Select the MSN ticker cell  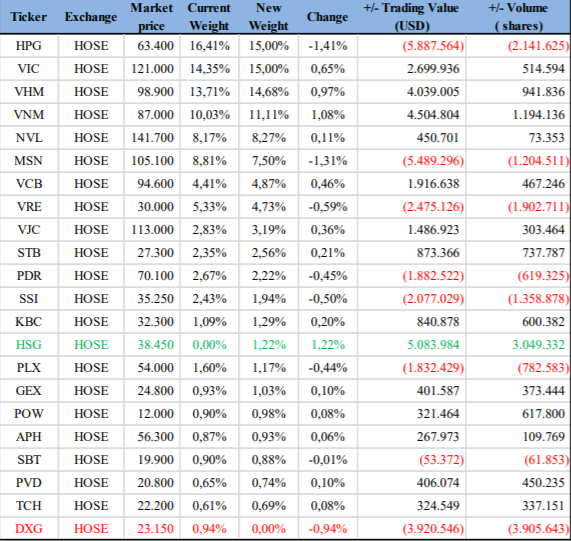[x=29, y=161]
